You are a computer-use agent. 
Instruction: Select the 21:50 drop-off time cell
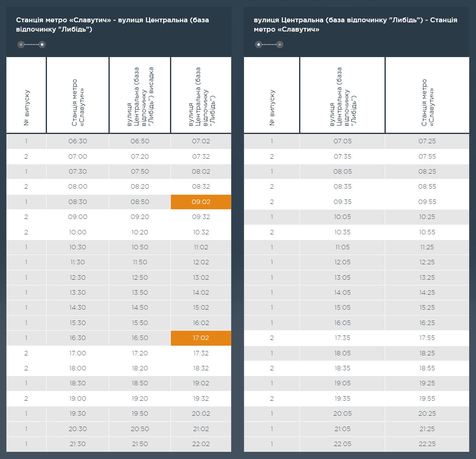click(140, 444)
